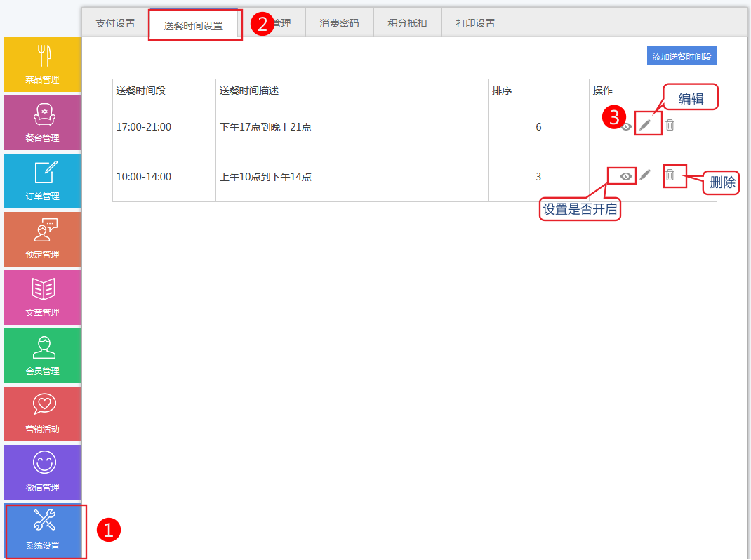Toggle eye icon for 10:00-14:00 row
Screen dimensions: 751x560
click(626, 175)
